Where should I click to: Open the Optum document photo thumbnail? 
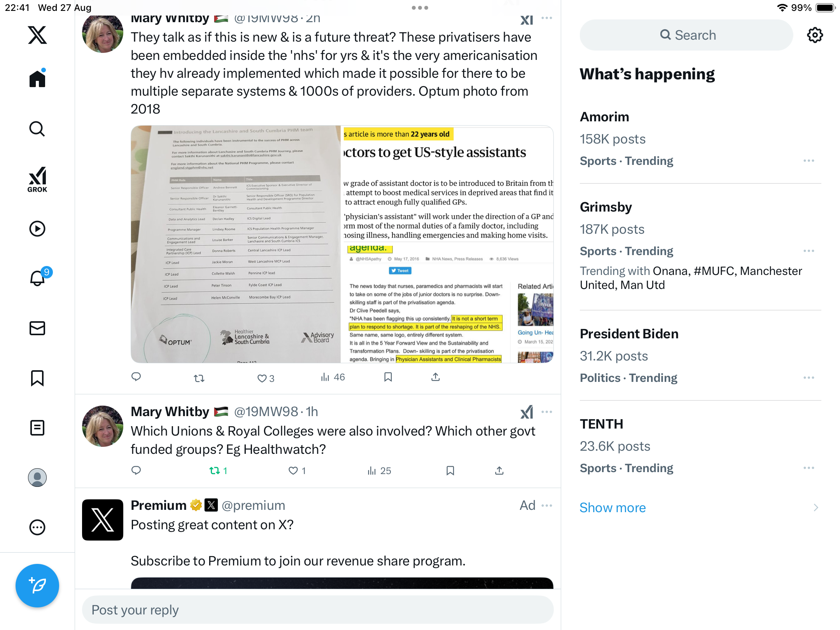pyautogui.click(x=236, y=244)
